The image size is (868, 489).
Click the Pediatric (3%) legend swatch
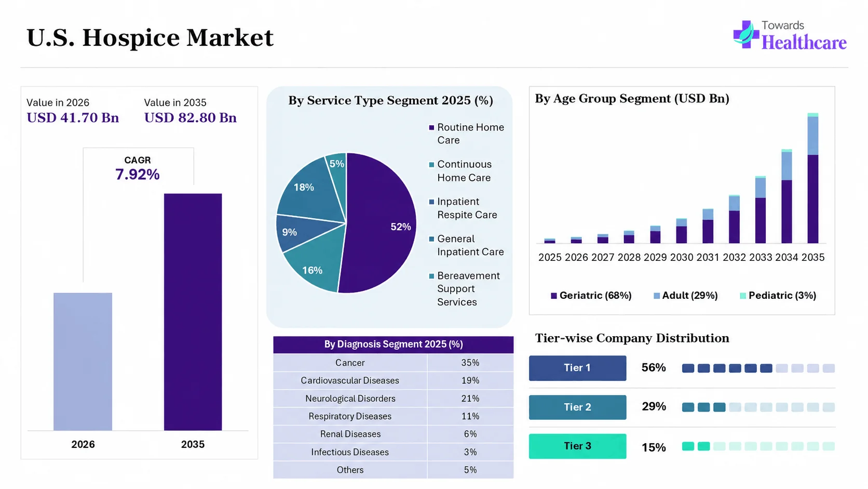743,296
